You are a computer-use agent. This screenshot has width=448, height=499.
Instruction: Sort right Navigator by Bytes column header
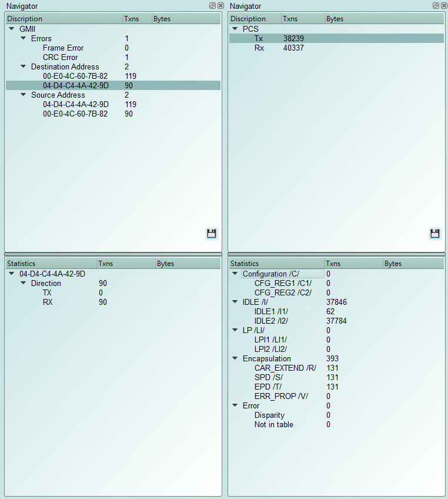point(385,19)
